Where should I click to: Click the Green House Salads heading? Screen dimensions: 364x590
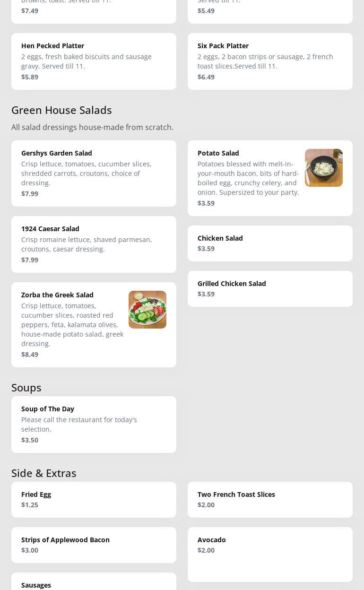click(61, 110)
